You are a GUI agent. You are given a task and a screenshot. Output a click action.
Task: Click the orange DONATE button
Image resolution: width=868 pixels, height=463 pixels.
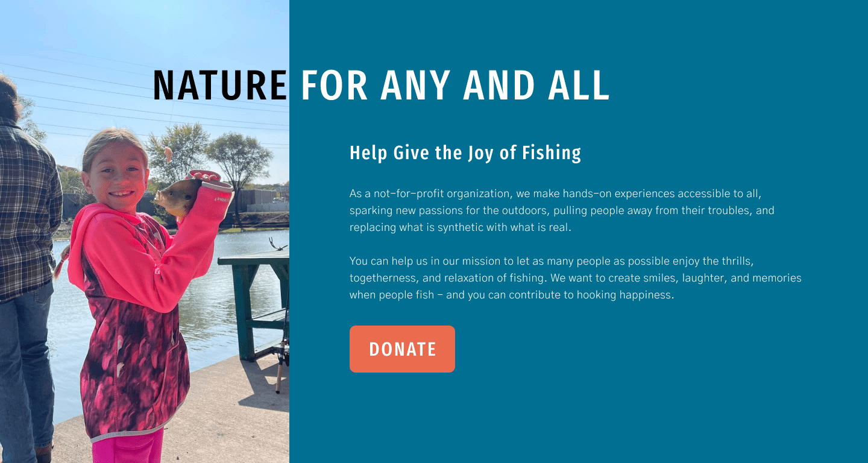click(x=402, y=349)
